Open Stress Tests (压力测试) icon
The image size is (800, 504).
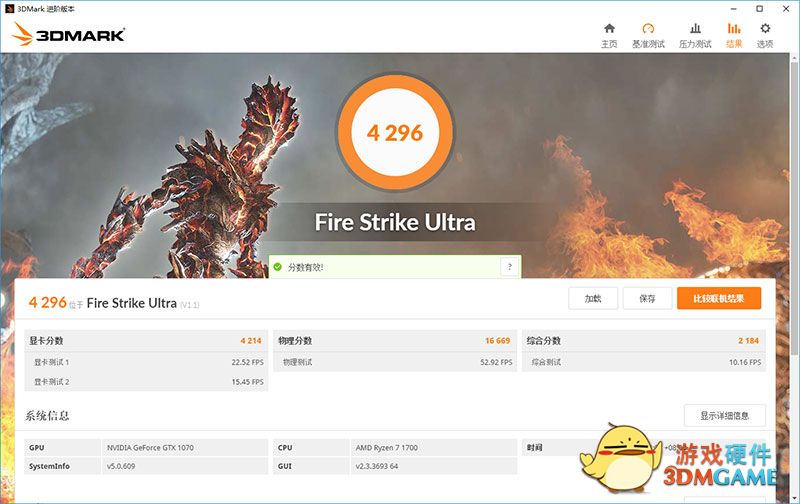[x=695, y=29]
